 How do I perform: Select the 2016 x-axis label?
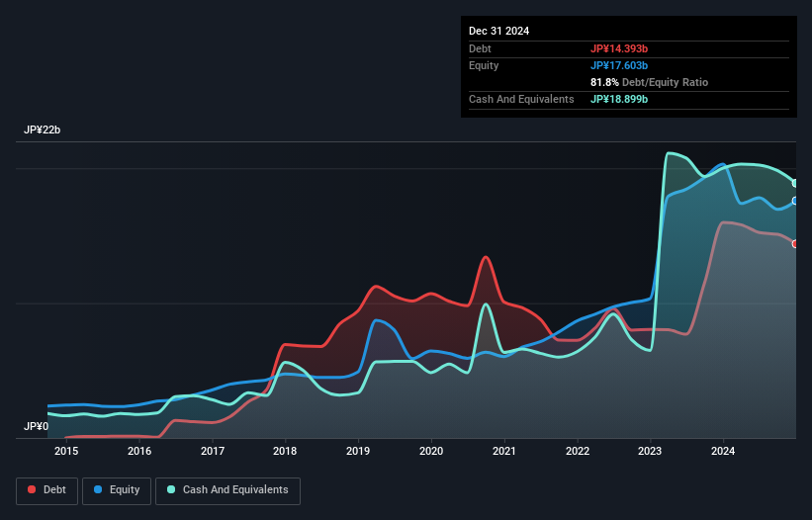[x=139, y=451]
